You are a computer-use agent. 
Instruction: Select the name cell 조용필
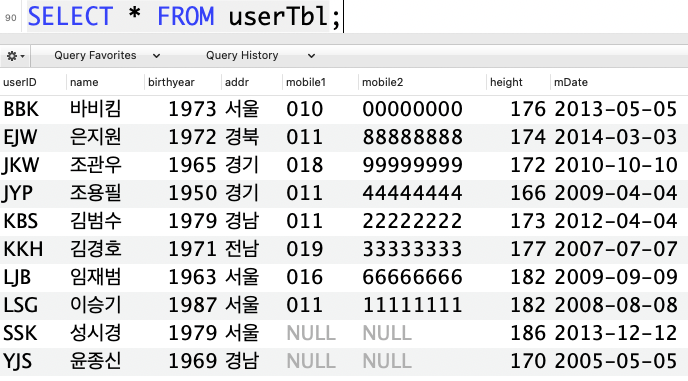point(95,194)
